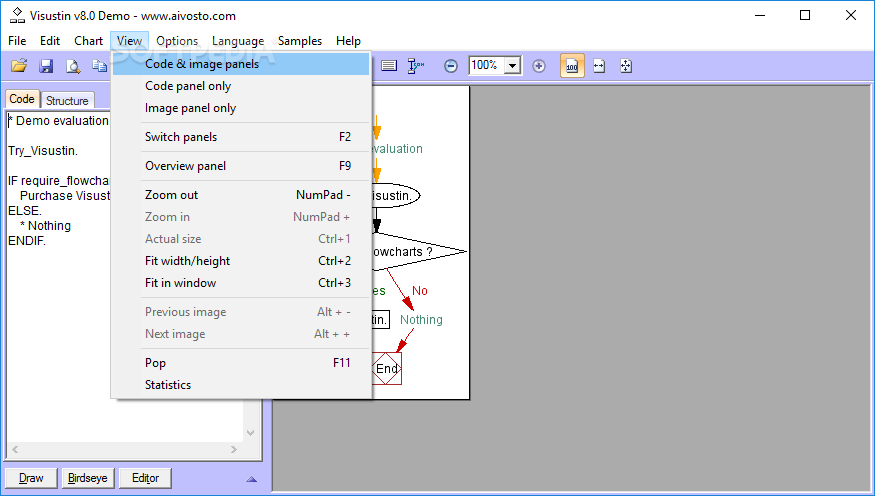Click the horizontal scrollbar right arrow
Viewport: 875px width, 496px height.
pos(234,450)
